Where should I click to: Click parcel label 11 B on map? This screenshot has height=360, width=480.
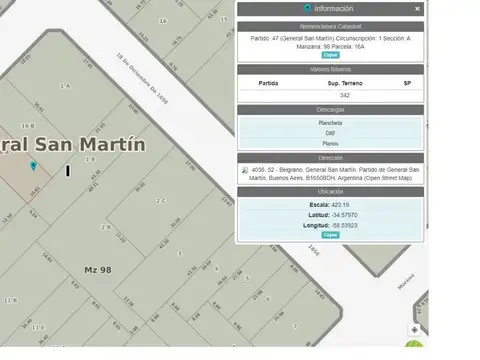point(11,300)
